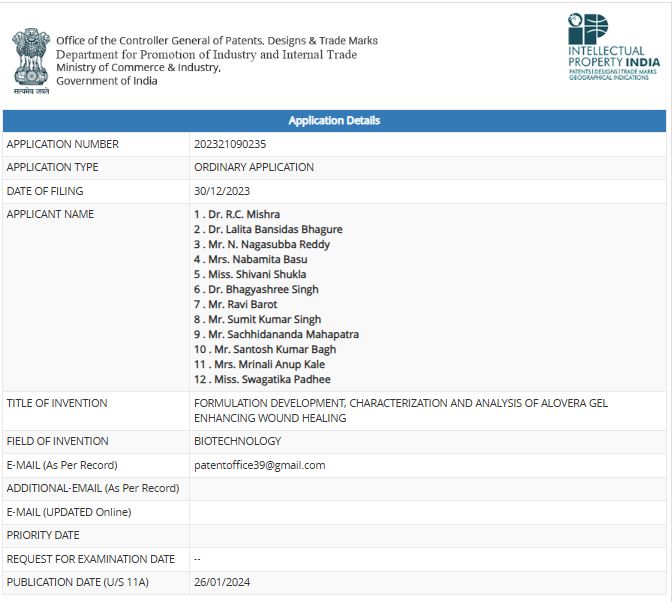Select applicant Mr. Ravi Barot
This screenshot has width=672, height=602.
(x=235, y=304)
